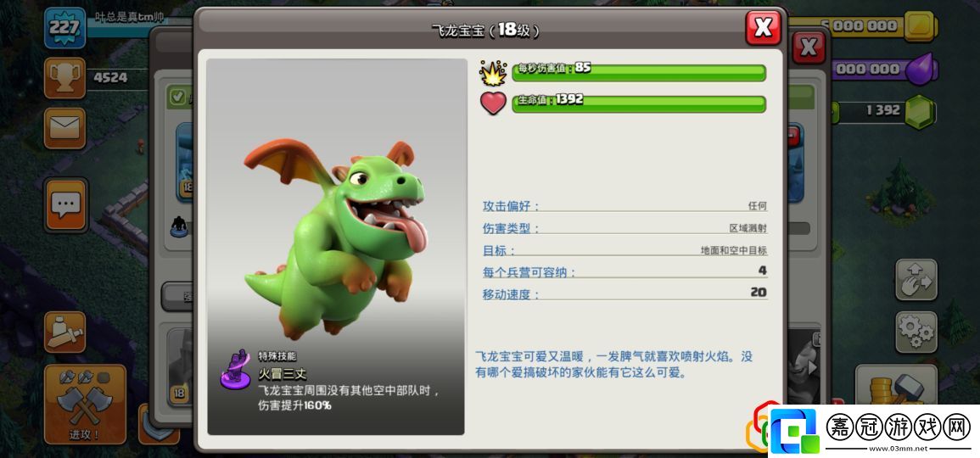Tap the green gem icon
The height and width of the screenshot is (458, 980).
pyautogui.click(x=920, y=112)
